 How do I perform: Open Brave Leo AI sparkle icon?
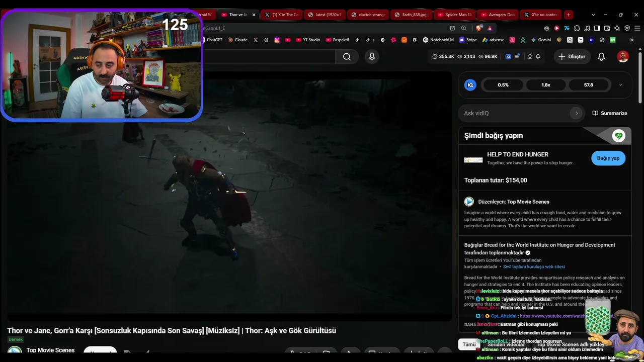pyautogui.click(x=617, y=28)
